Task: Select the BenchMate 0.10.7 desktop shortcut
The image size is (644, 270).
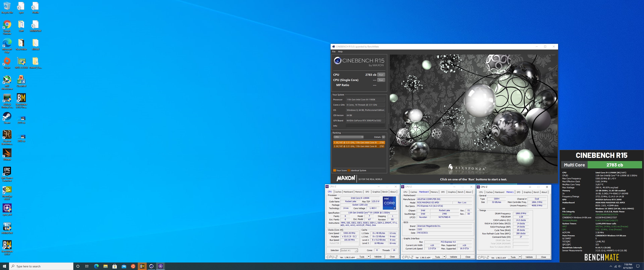Action: click(x=7, y=248)
